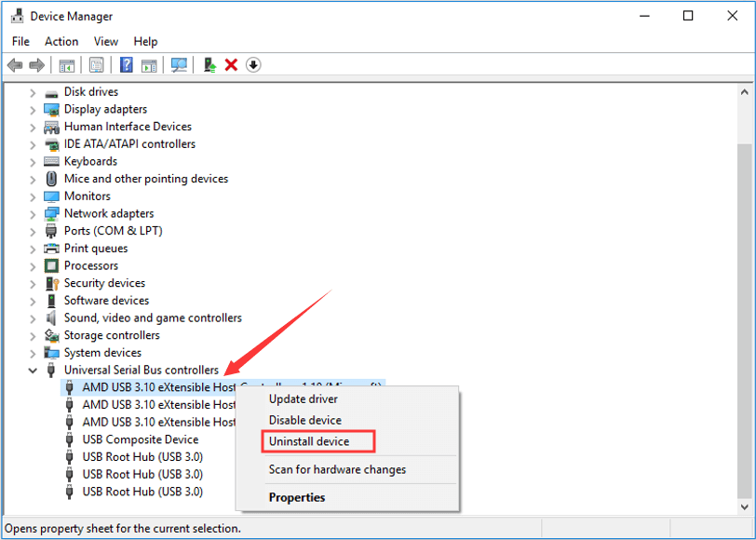
Task: Expand the Monitors node
Action: tap(33, 196)
